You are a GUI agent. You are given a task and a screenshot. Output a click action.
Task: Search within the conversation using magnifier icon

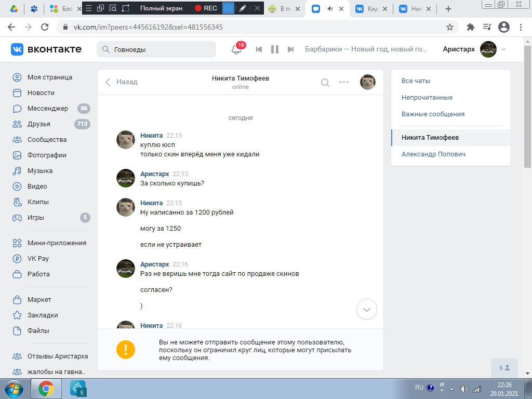point(325,82)
